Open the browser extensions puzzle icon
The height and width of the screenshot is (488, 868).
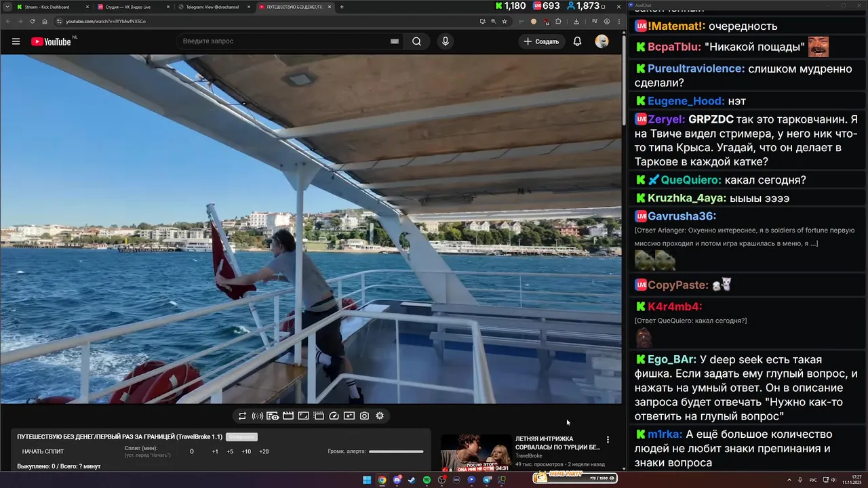[x=558, y=21]
